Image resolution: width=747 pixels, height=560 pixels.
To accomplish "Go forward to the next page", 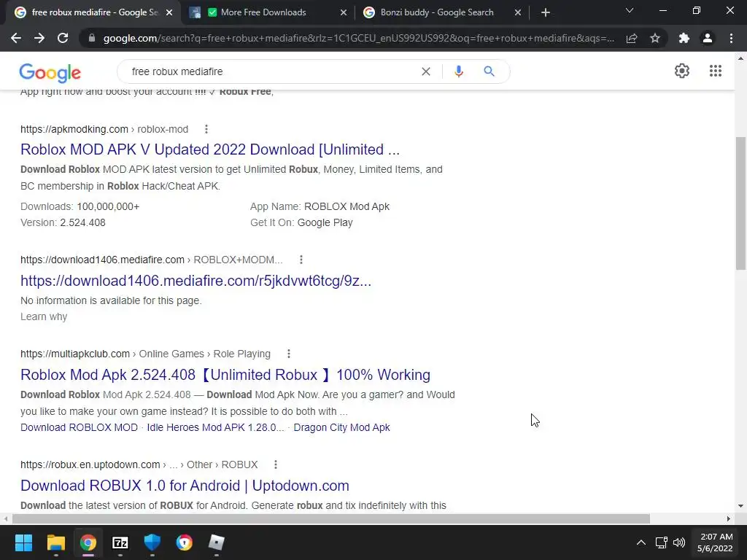I will point(39,38).
